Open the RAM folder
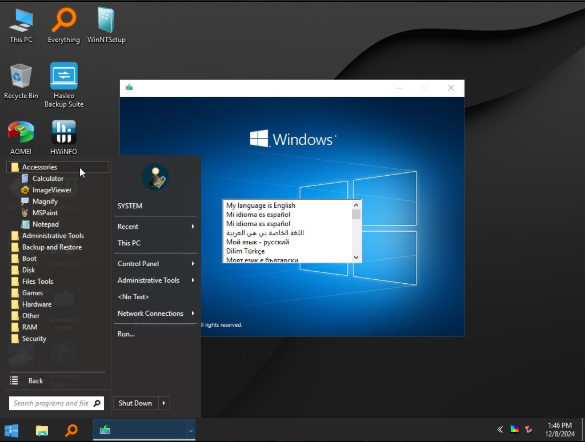585x442 pixels. click(24, 327)
